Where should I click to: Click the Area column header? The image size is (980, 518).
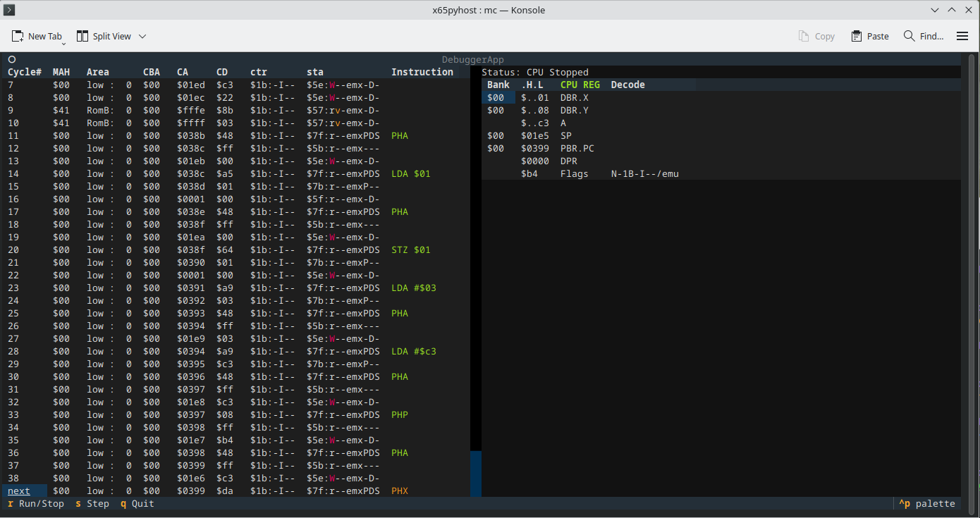(x=98, y=72)
